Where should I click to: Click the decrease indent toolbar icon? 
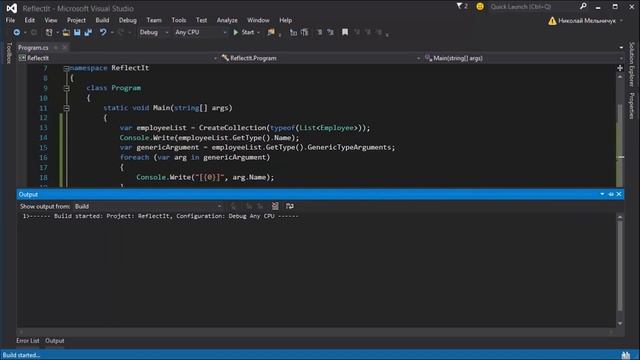(293, 32)
